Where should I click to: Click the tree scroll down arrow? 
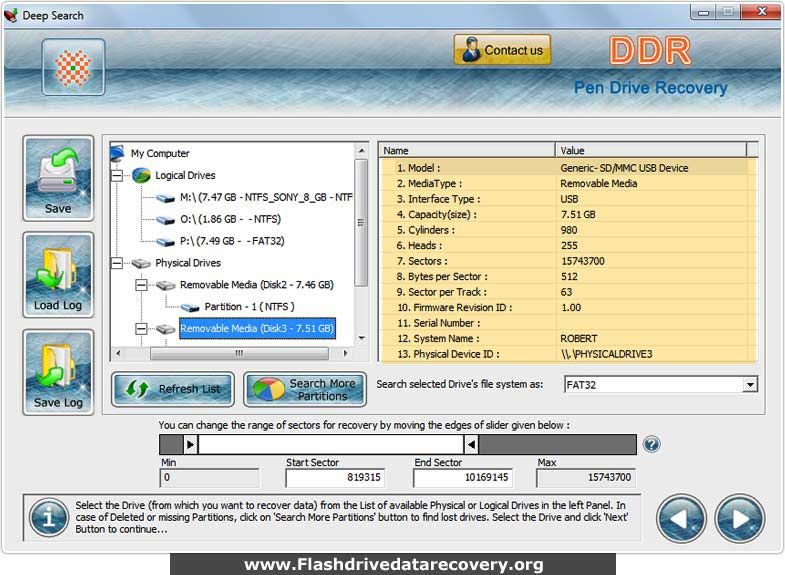click(x=361, y=338)
